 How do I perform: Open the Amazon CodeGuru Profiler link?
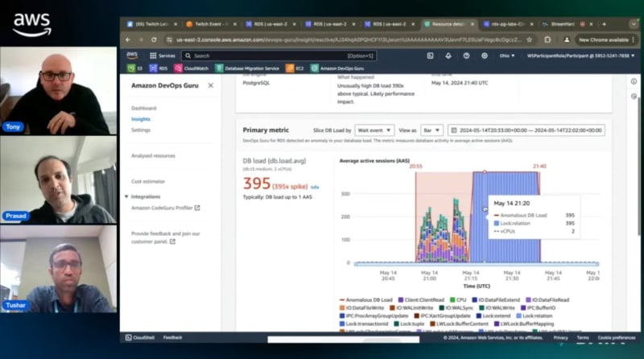(x=165, y=208)
